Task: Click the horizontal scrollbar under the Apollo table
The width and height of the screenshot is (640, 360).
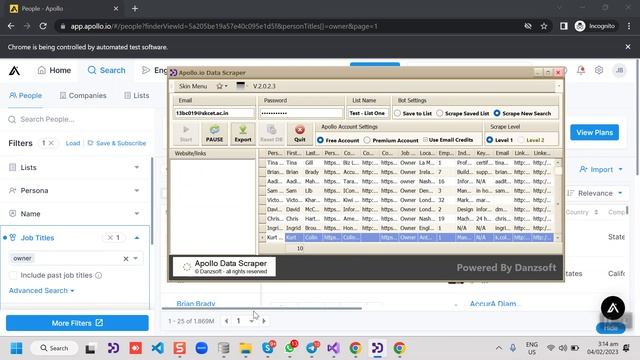Action: tap(262, 308)
